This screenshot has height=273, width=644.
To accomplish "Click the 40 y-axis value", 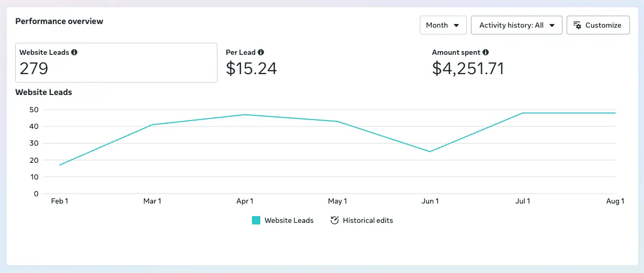I will (34, 126).
